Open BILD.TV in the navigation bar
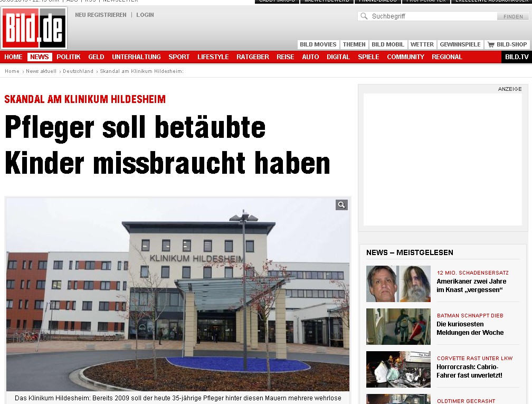This screenshot has width=532, height=404. [517, 57]
